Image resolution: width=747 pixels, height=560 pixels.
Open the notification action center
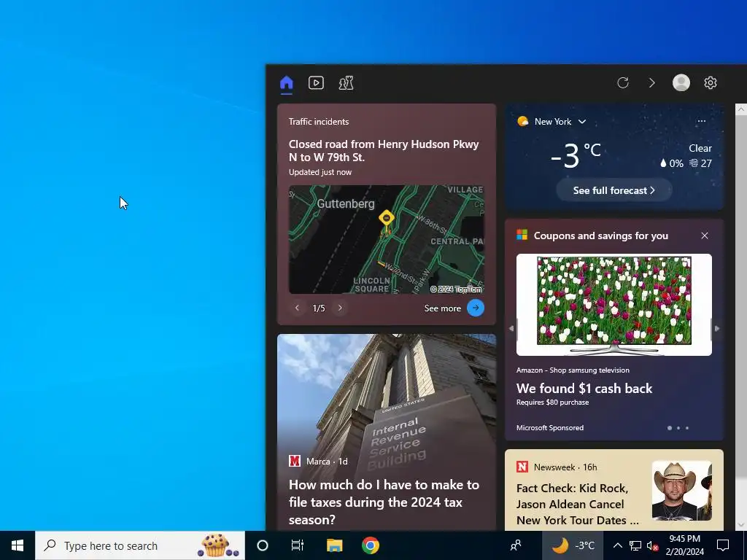(723, 545)
